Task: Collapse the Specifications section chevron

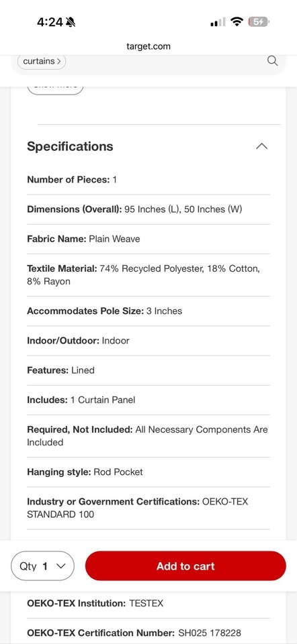Action: [261, 146]
